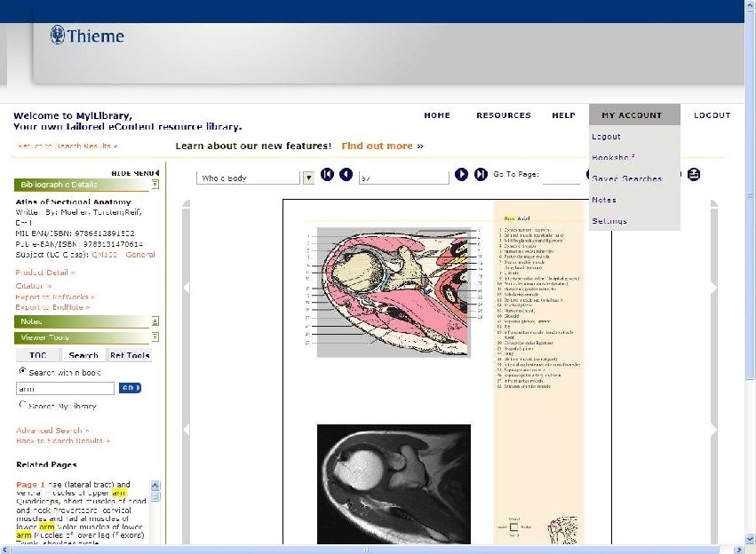Click the MY ACCOUNT menu header
The height and width of the screenshot is (554, 756).
634,115
